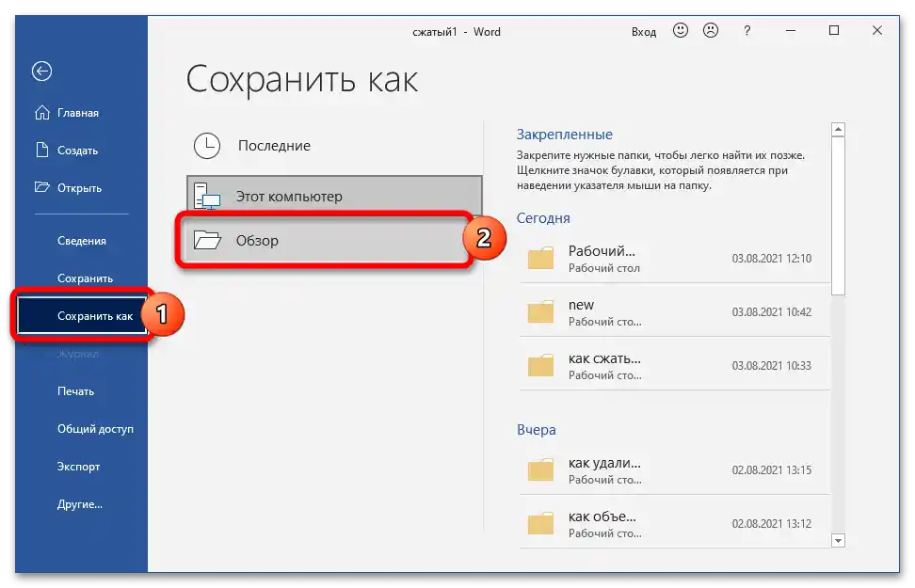915x588 pixels.
Task: Click the Закрепленные section heading
Action: pyautogui.click(x=564, y=135)
